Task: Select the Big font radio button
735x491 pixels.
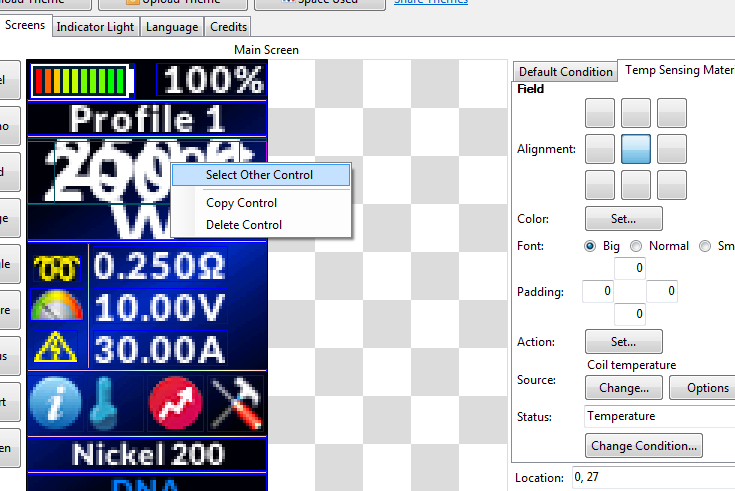Action: pos(590,246)
